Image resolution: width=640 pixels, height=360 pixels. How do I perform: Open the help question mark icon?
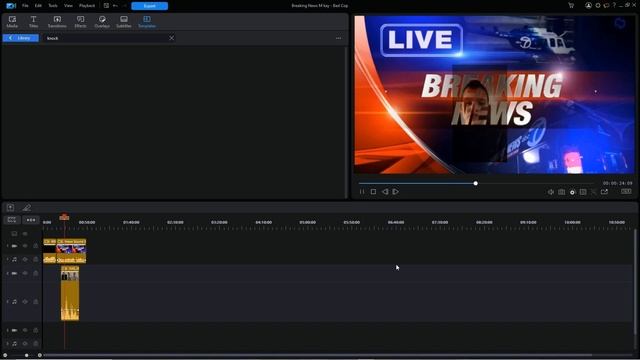pyautogui.click(x=614, y=6)
